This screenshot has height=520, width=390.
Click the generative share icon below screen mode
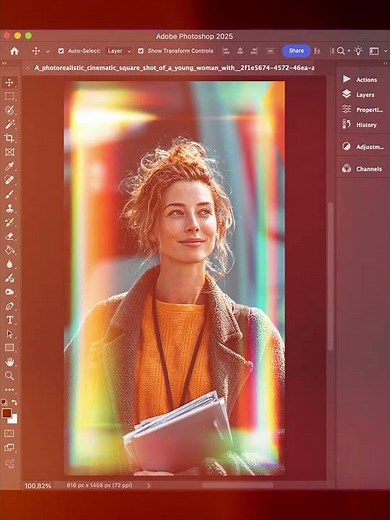pos(9,463)
